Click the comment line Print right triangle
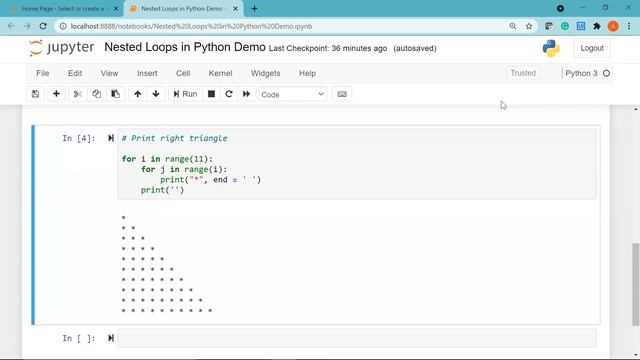 (175, 138)
